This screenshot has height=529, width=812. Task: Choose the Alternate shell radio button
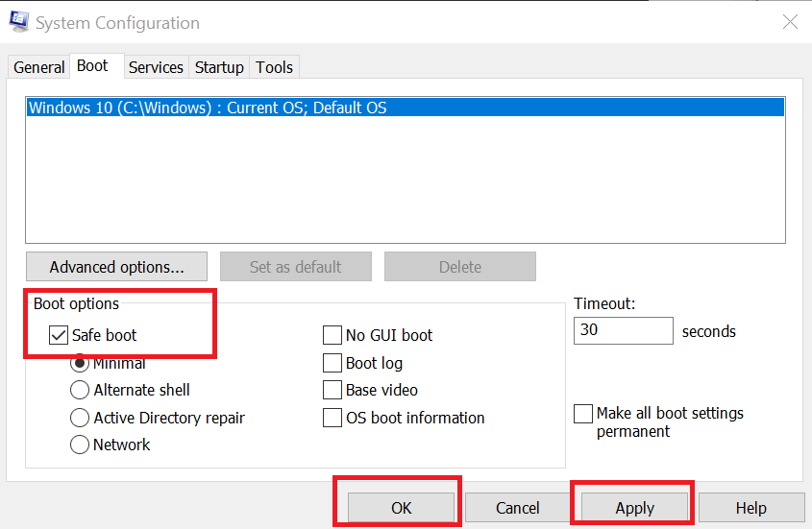pyautogui.click(x=81, y=390)
